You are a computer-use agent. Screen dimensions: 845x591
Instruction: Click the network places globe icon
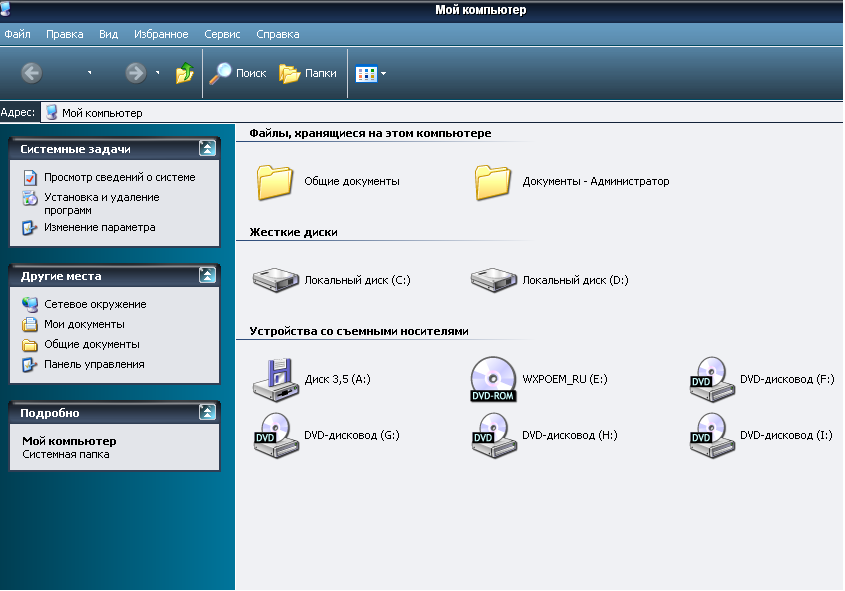tap(30, 304)
